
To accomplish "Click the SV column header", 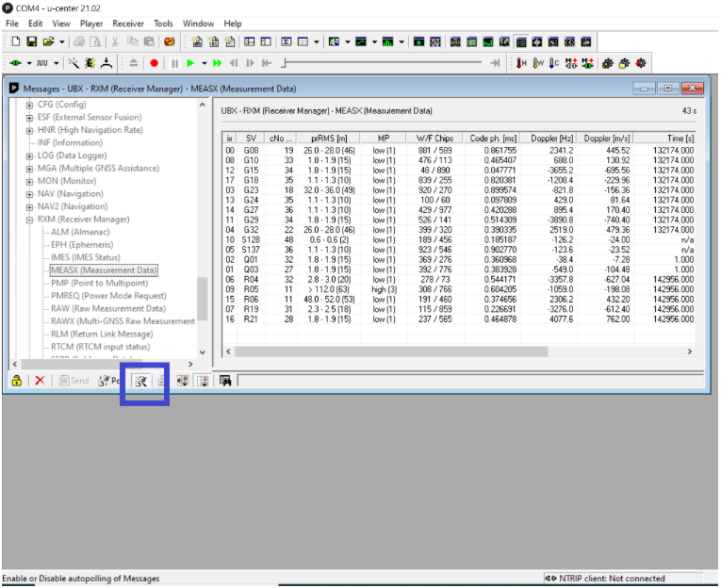I will pyautogui.click(x=251, y=138).
